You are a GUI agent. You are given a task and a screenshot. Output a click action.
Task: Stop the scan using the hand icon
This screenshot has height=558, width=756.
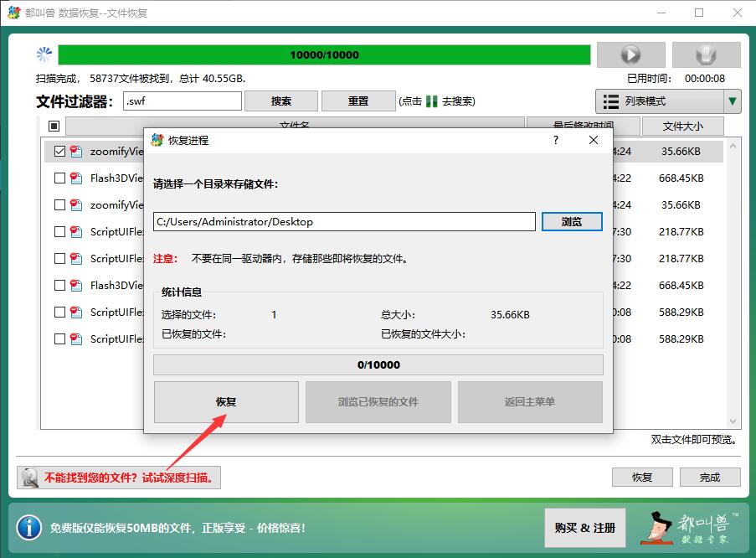[x=706, y=54]
